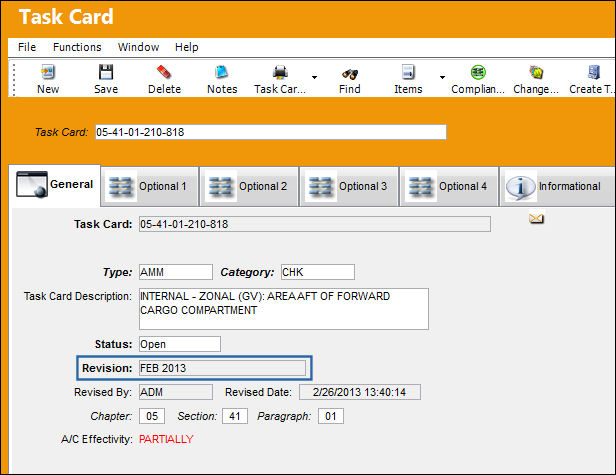
Task: Expand the Items dropdown arrow
Action: tap(442, 77)
